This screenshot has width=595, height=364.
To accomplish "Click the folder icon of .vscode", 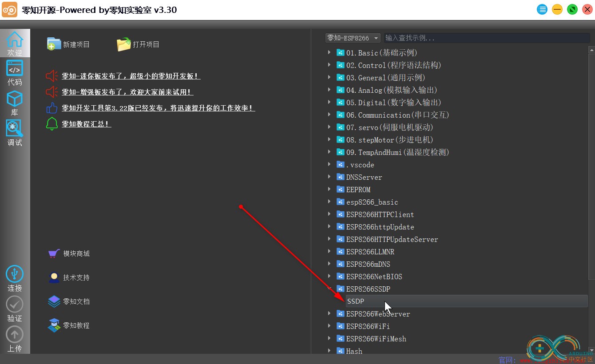I will [x=341, y=165].
